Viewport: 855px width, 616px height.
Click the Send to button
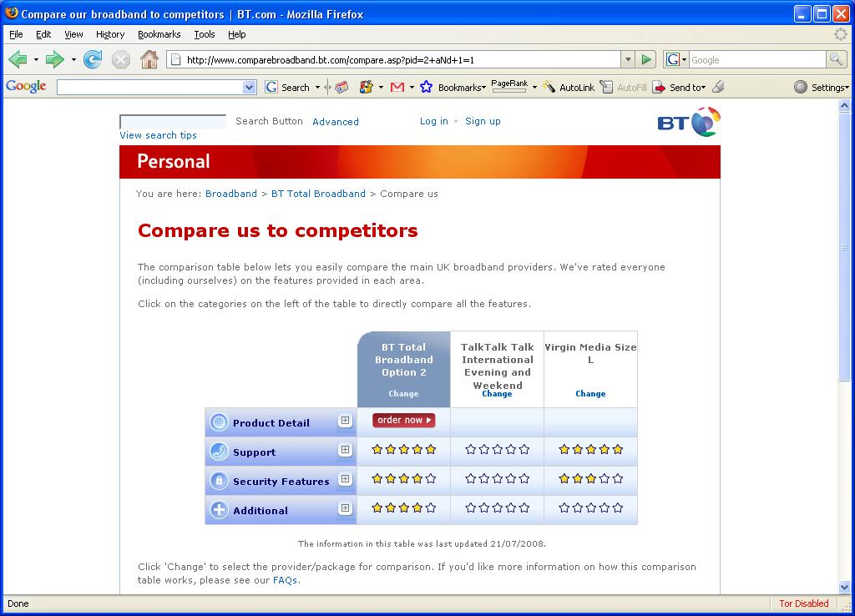679,87
